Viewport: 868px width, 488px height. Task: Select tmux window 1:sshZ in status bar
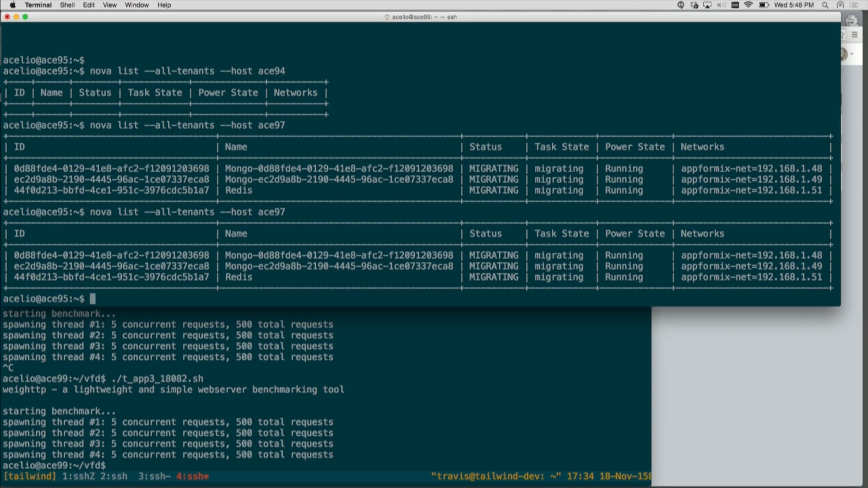[x=78, y=476]
